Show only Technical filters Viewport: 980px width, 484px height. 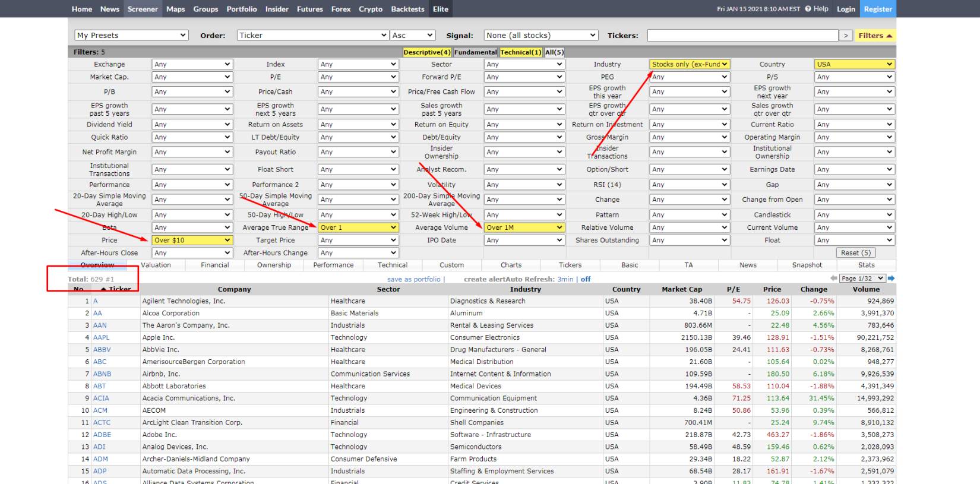click(520, 52)
